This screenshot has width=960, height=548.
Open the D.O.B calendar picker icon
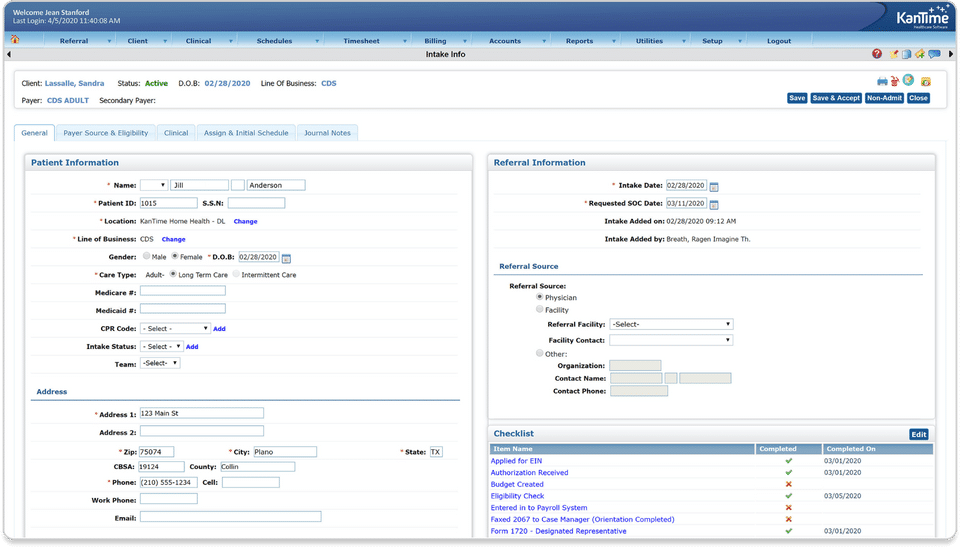click(286, 258)
